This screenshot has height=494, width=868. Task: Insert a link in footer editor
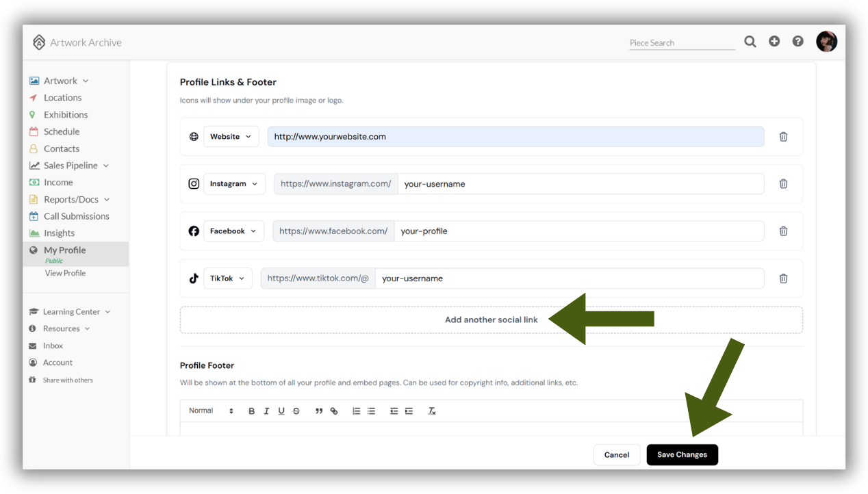(x=334, y=411)
